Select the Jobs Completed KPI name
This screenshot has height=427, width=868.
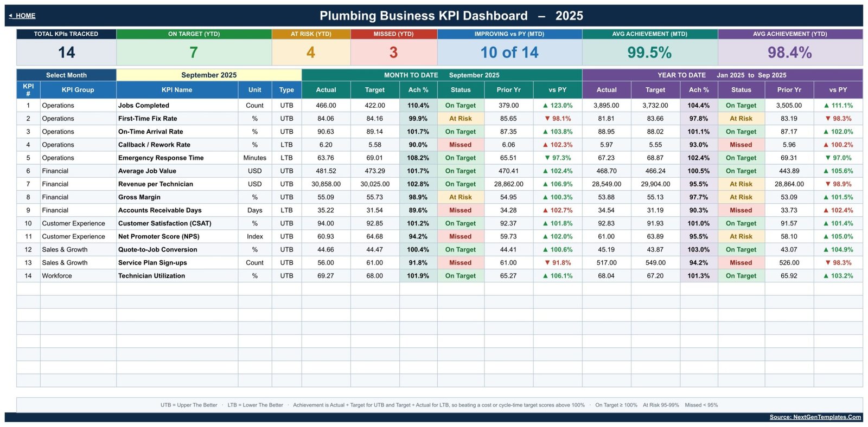pyautogui.click(x=177, y=106)
